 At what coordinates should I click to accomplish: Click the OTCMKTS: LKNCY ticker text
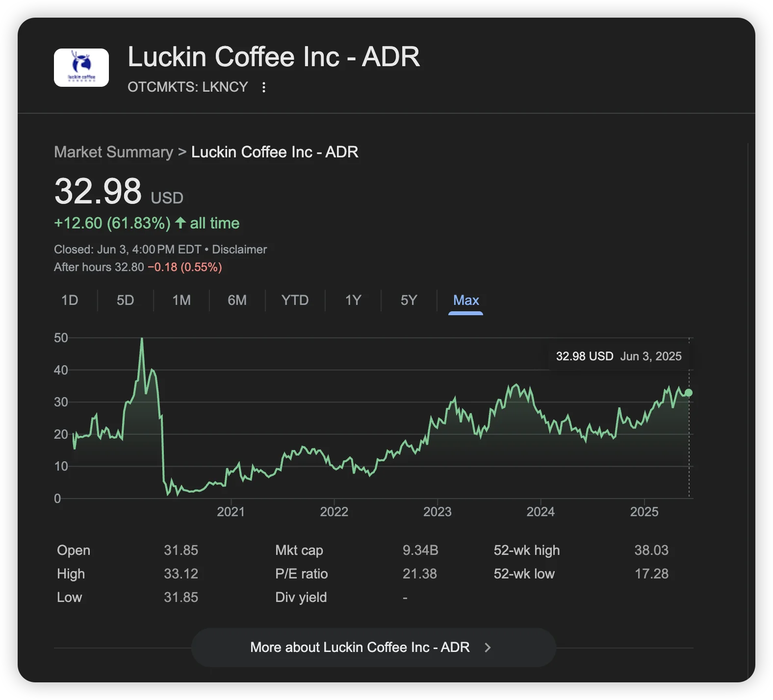[188, 87]
